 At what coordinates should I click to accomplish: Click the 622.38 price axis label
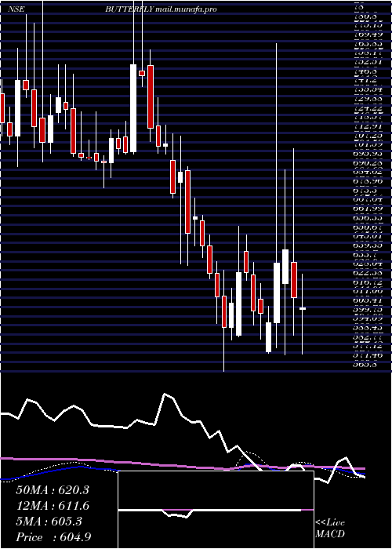click(368, 273)
